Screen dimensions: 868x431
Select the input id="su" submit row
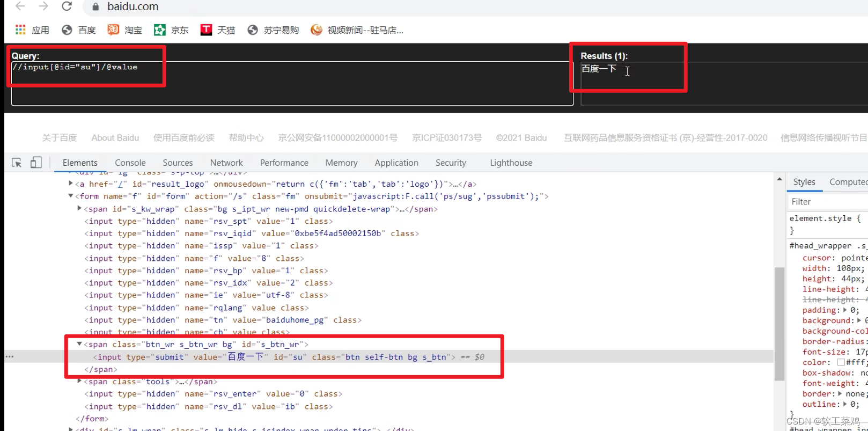[x=389, y=357]
